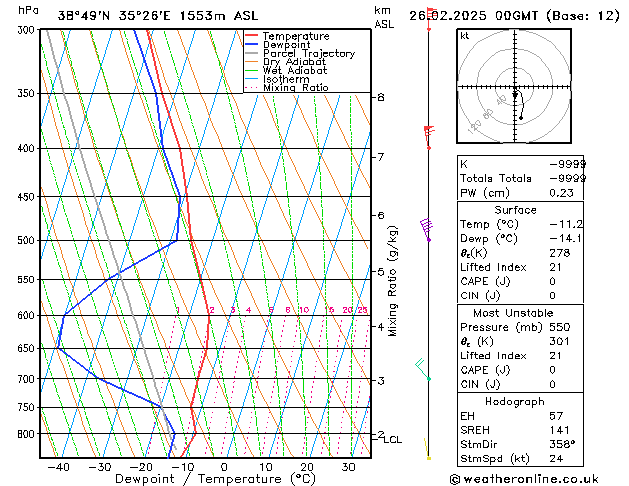Click the pink mixing ratio label 25

(362, 310)
